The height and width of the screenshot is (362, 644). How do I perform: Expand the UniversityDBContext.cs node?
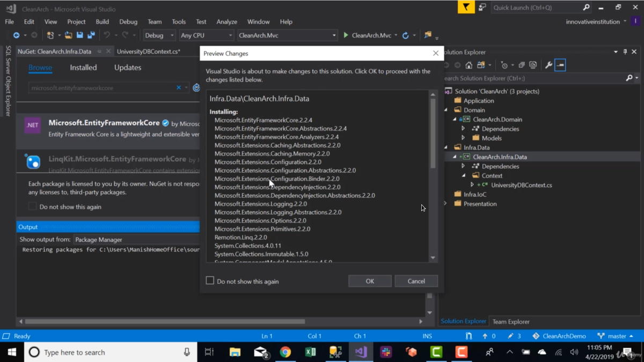[472, 185]
